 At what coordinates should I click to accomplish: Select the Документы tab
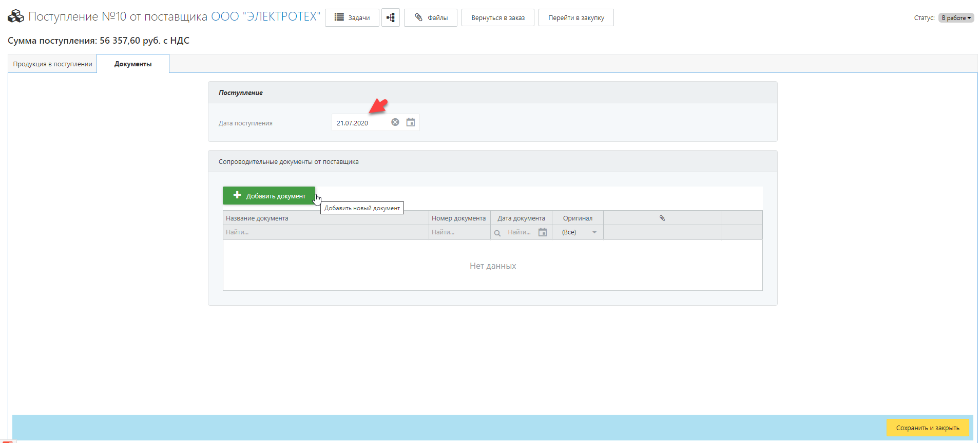point(133,64)
